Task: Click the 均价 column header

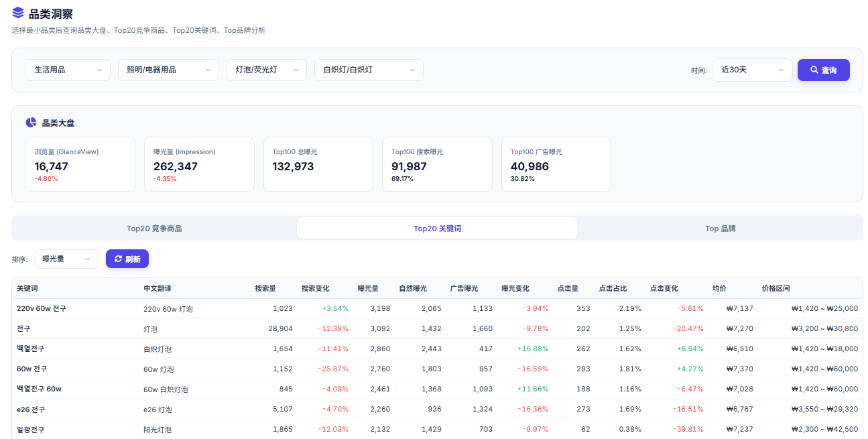Action: 719,288
